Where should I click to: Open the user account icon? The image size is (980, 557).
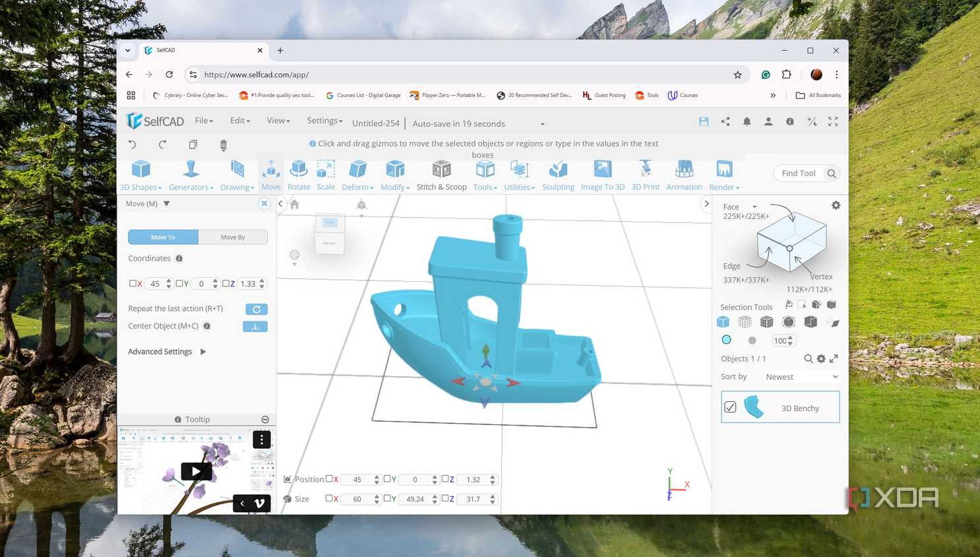pos(768,121)
